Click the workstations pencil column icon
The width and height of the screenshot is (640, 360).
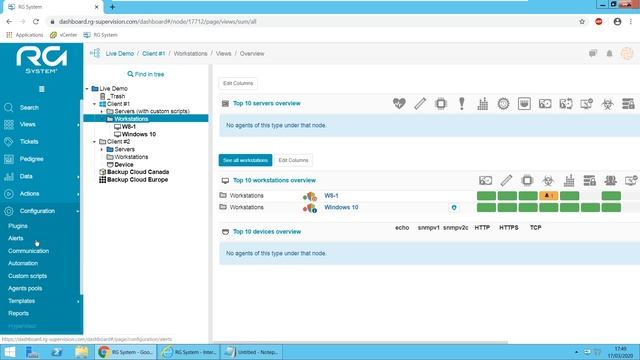[x=506, y=180]
